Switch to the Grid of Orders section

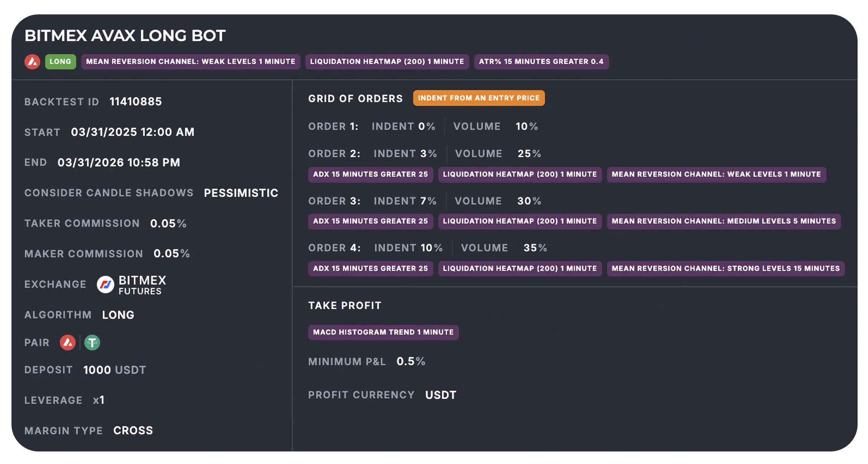[355, 98]
